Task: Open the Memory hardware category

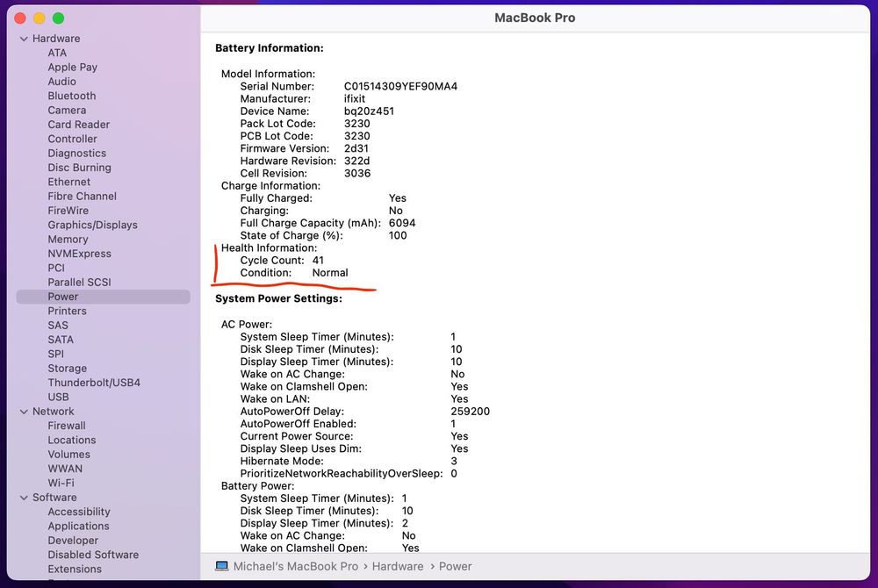Action: coord(68,239)
